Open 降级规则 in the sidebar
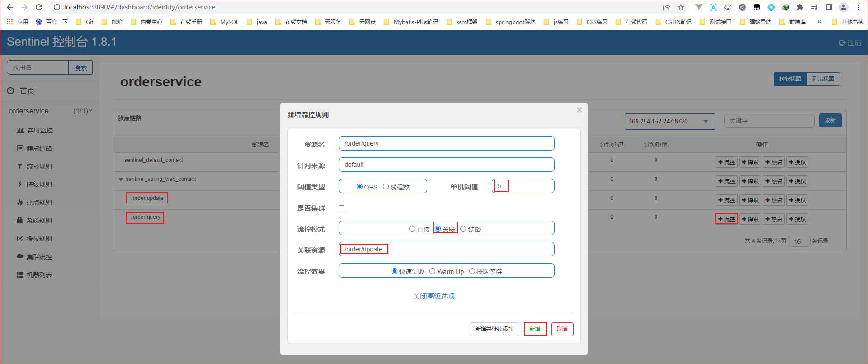Image resolution: width=868 pixels, height=364 pixels. tap(34, 184)
